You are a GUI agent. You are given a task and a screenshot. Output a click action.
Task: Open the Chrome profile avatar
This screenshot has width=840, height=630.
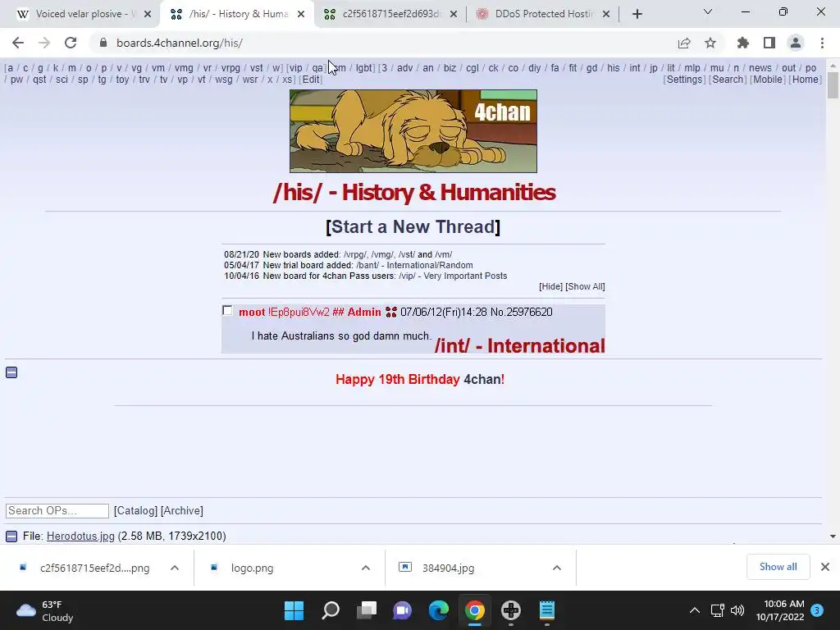pos(796,43)
